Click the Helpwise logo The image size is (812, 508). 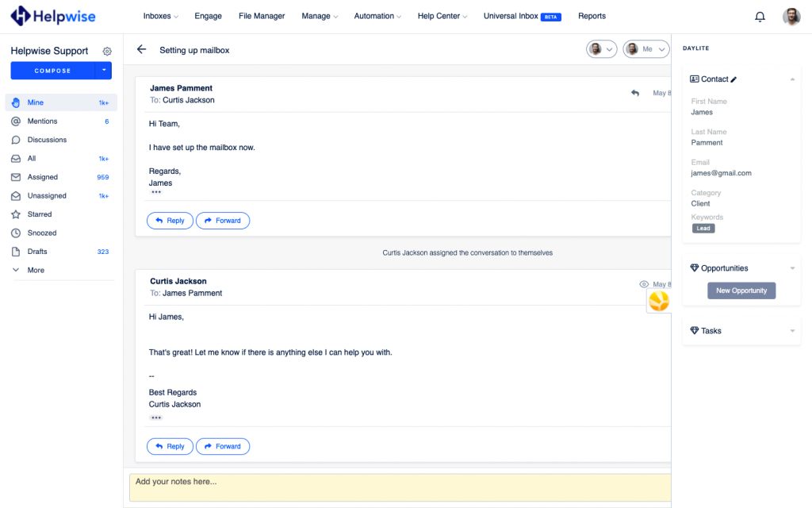(54, 16)
